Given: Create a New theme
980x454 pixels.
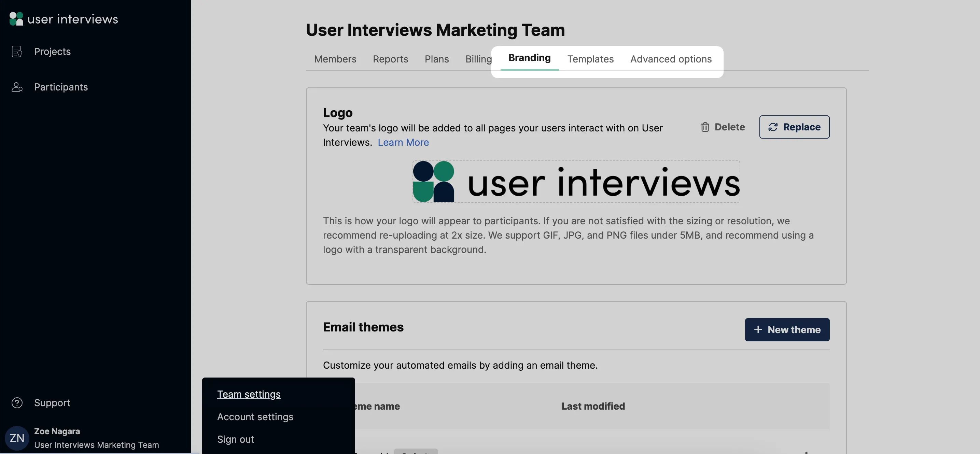Looking at the screenshot, I should coord(787,330).
